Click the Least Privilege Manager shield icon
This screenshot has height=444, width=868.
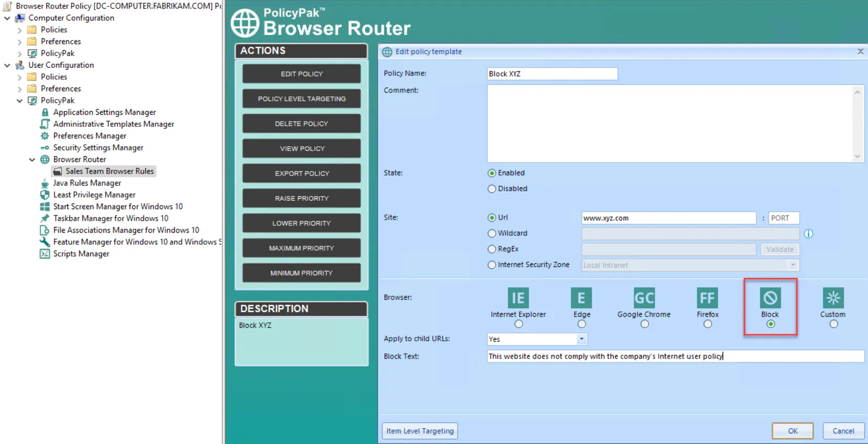(45, 194)
